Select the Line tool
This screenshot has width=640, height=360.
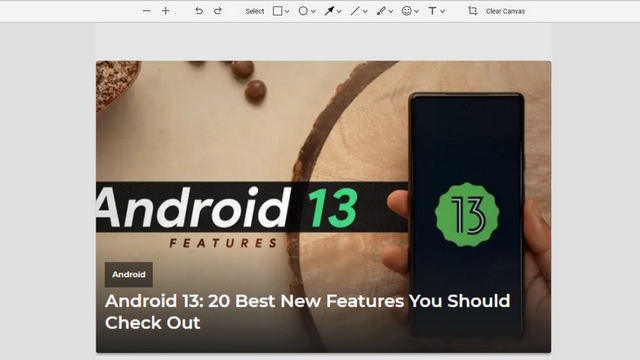tap(355, 11)
